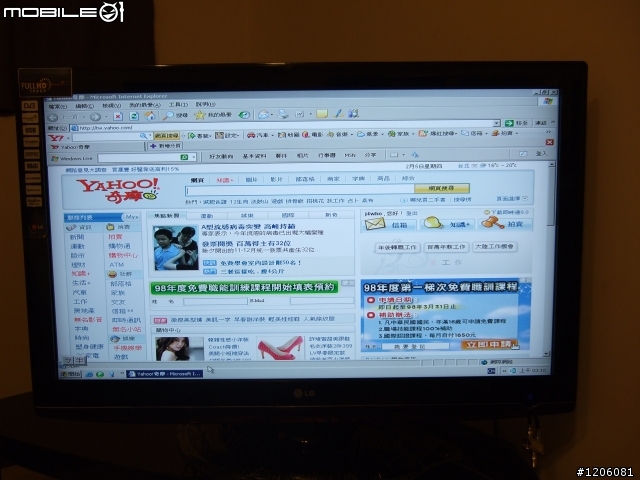Open the 新聞 link in service list
This screenshot has width=640, height=480.
click(77, 237)
